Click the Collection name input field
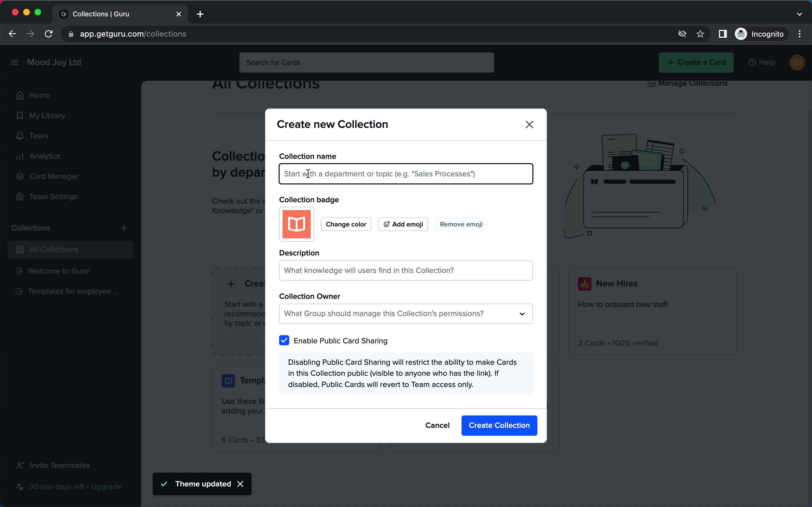The width and height of the screenshot is (812, 507). pyautogui.click(x=406, y=174)
